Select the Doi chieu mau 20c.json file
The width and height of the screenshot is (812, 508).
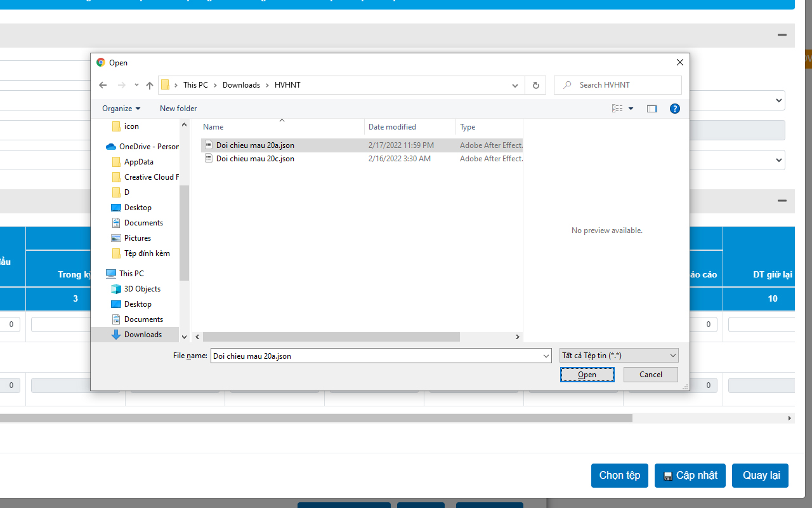pyautogui.click(x=255, y=158)
